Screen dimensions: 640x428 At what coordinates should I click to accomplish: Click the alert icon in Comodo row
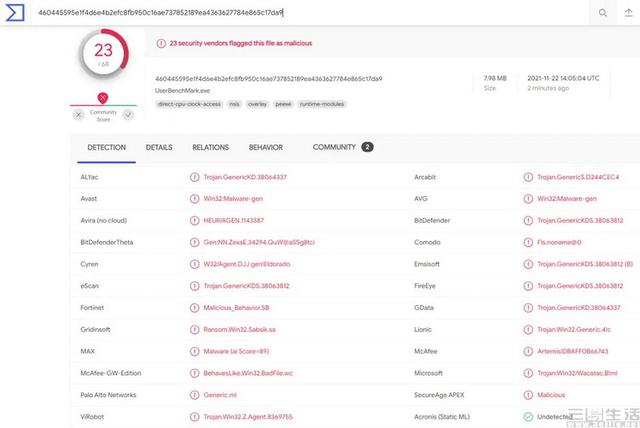pos(528,242)
